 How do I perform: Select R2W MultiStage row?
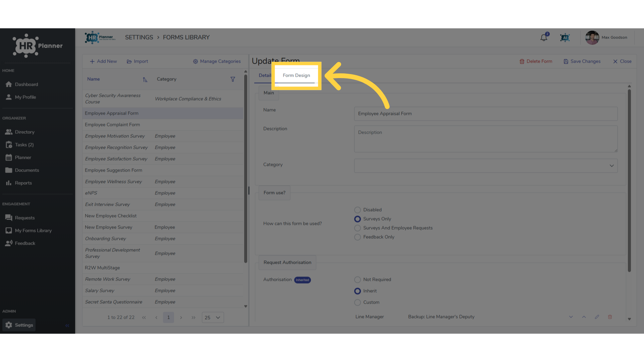pyautogui.click(x=163, y=268)
